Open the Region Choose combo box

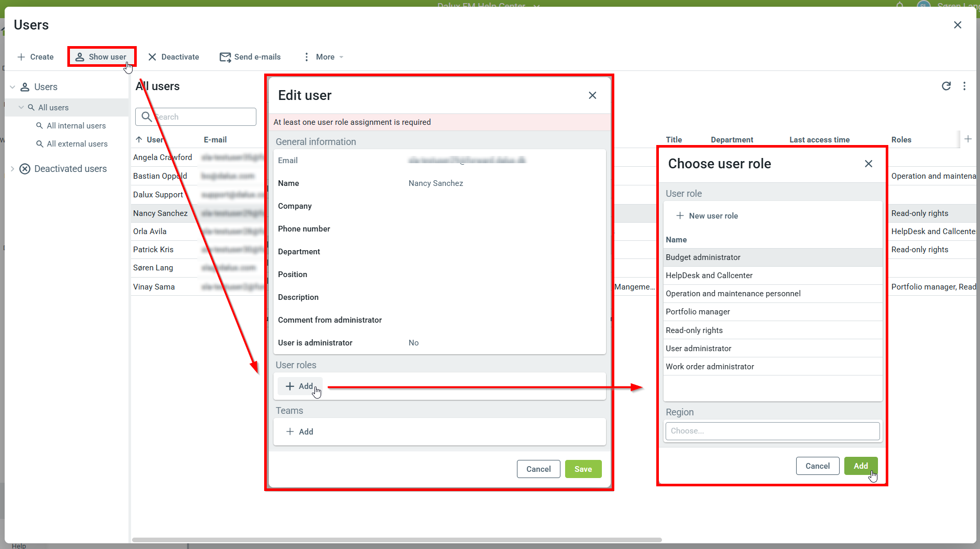tap(772, 431)
